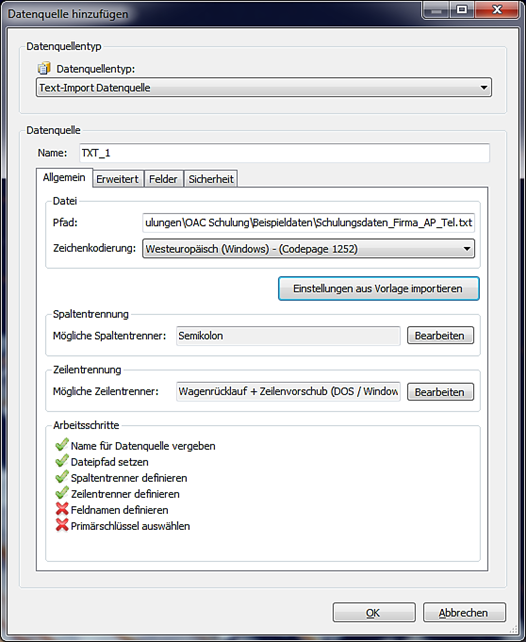Edit row separators with Bearbeiten button
This screenshot has width=526, height=642.
coord(440,392)
